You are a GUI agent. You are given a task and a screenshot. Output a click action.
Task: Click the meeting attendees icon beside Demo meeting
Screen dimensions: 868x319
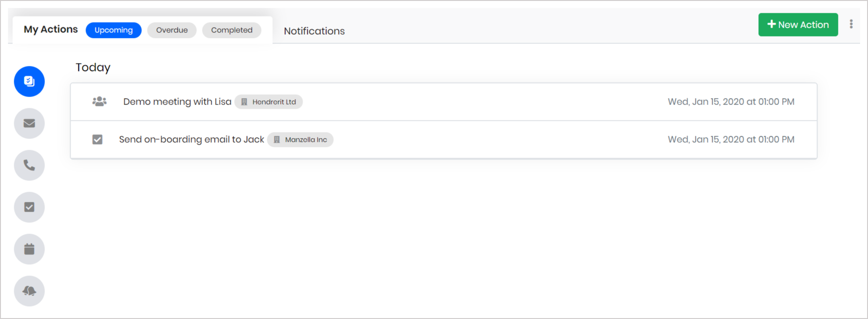[x=99, y=101]
